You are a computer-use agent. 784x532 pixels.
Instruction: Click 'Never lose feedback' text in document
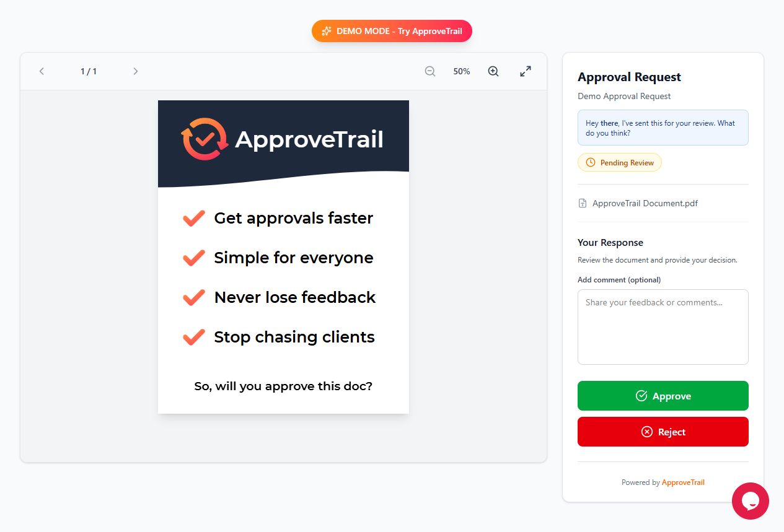click(x=294, y=297)
